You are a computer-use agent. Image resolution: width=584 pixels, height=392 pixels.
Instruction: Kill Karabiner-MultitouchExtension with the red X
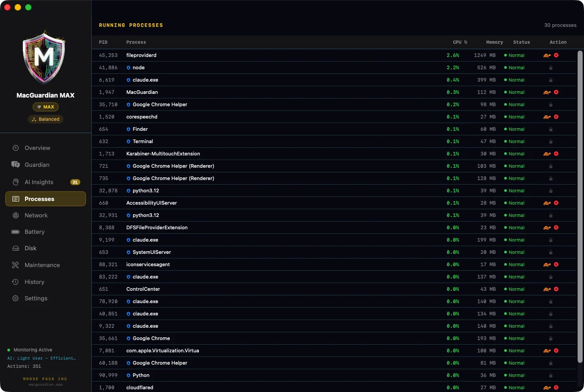[556, 154]
